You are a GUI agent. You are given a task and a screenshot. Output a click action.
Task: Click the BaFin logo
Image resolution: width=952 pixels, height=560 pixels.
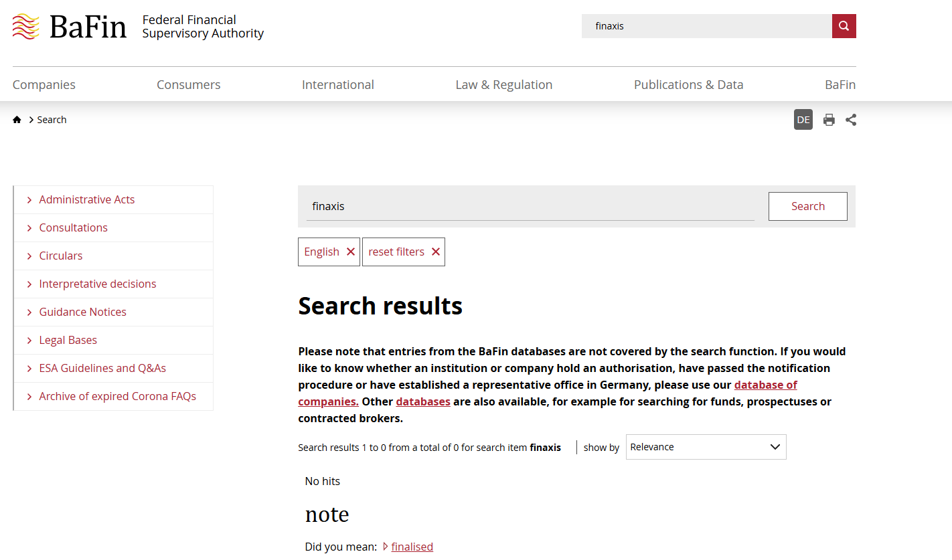point(70,27)
